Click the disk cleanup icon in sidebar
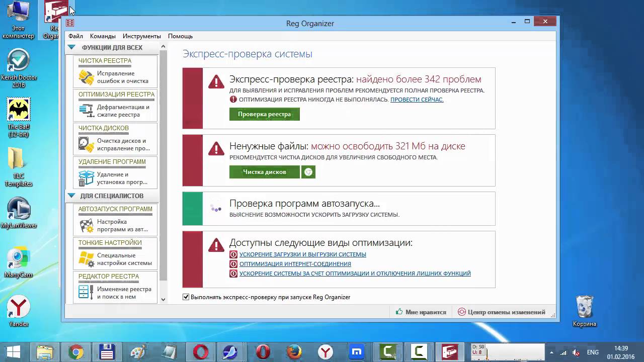The height and width of the screenshot is (362, 644). [87, 144]
